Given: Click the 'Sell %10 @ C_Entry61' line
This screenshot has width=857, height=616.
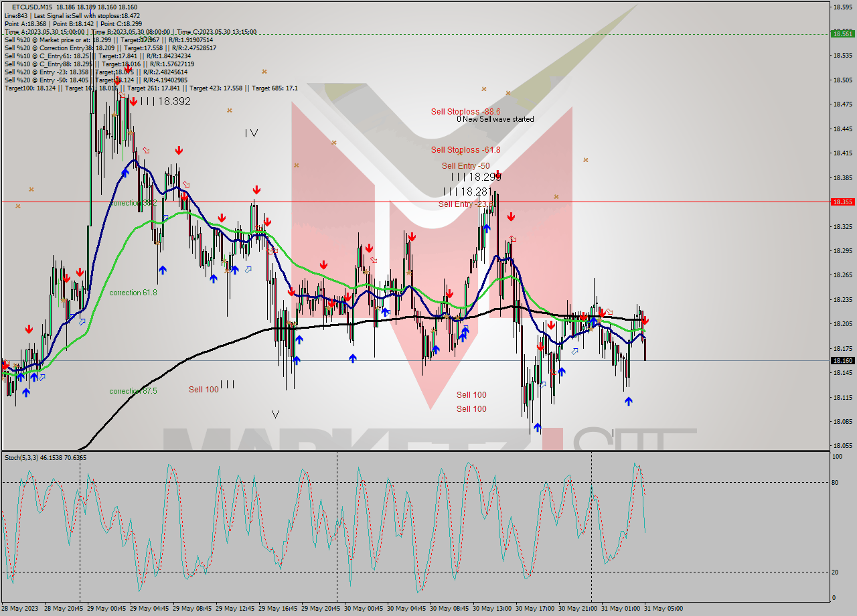Looking at the screenshot, I should coord(98,56).
